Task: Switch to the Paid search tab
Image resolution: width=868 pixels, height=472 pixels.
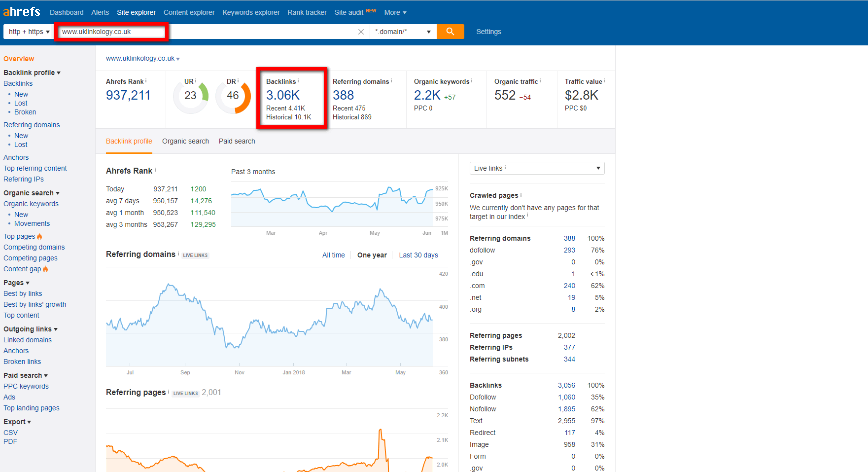Action: click(237, 141)
